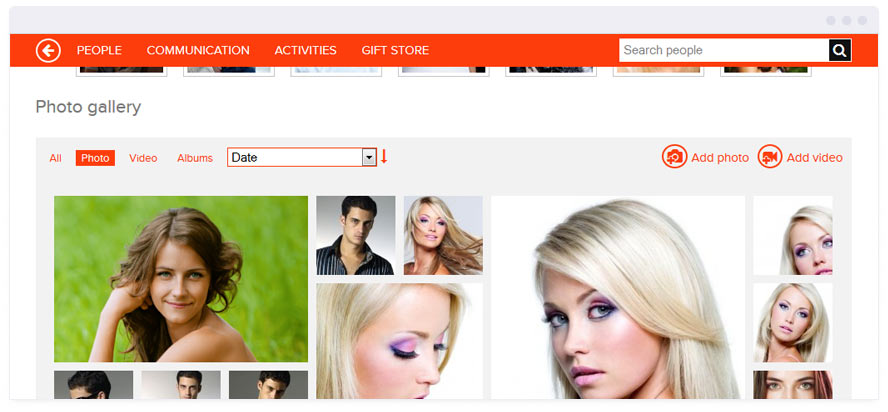Focus the Search people field

[724, 50]
